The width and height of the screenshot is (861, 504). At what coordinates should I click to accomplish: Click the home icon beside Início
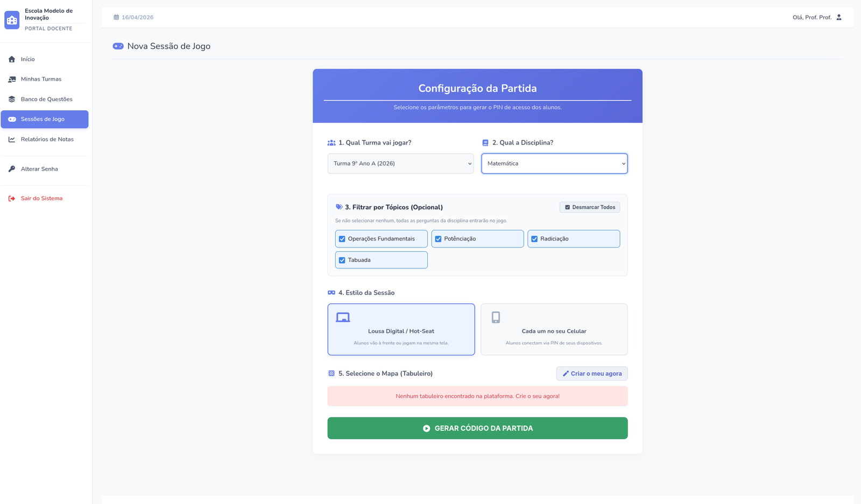click(x=12, y=59)
